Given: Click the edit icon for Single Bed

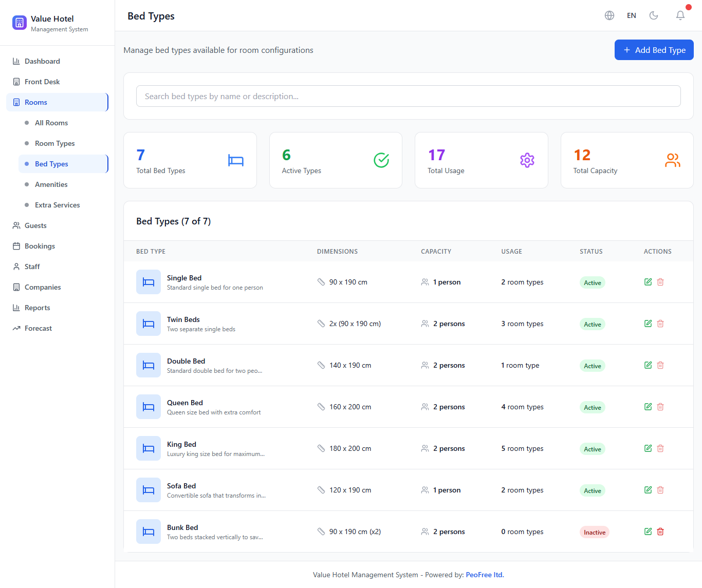Looking at the screenshot, I should 648,282.
